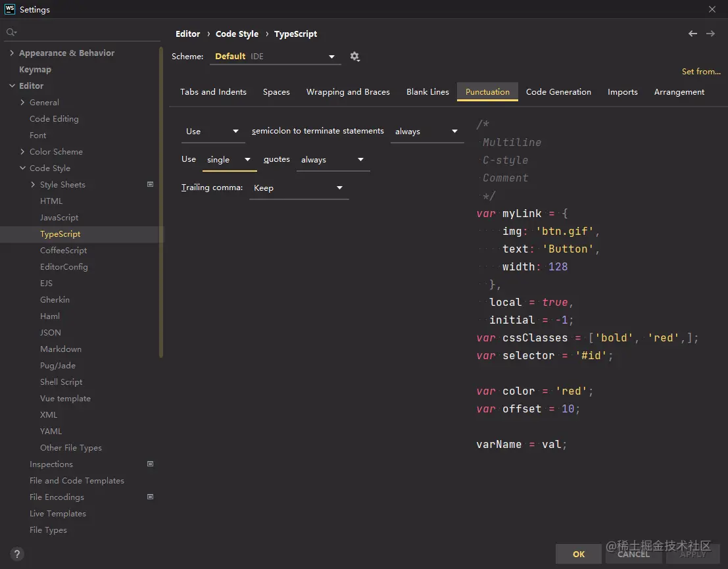This screenshot has width=728, height=569.
Task: Select Shell Script under Code Style
Action: tap(61, 382)
